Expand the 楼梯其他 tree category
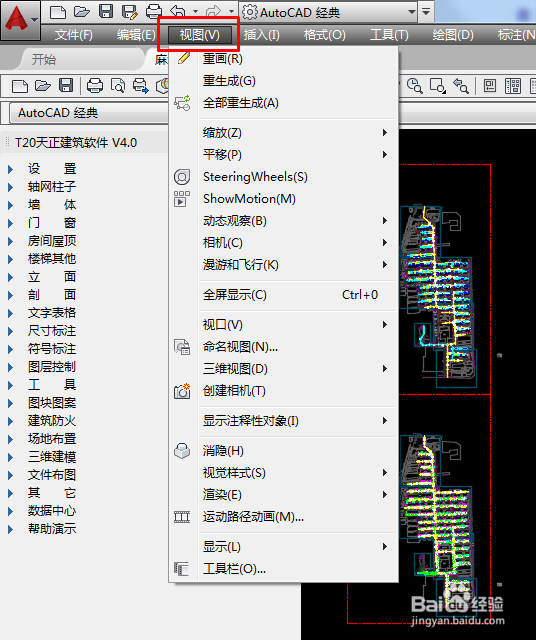This screenshot has width=536, height=640. coord(11,259)
